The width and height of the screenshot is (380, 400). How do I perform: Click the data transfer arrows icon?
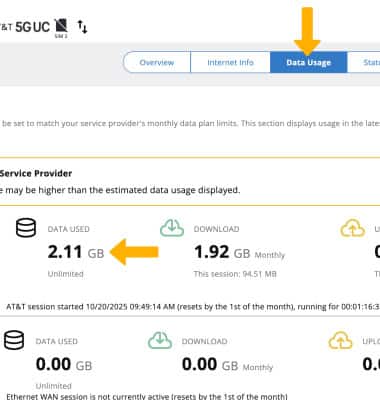point(82,27)
